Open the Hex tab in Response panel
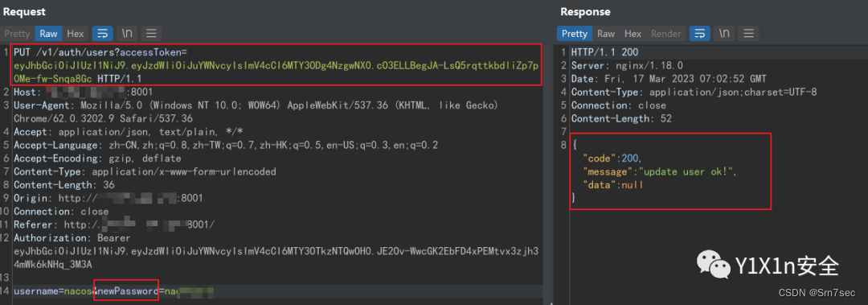The image size is (868, 305). click(x=633, y=34)
